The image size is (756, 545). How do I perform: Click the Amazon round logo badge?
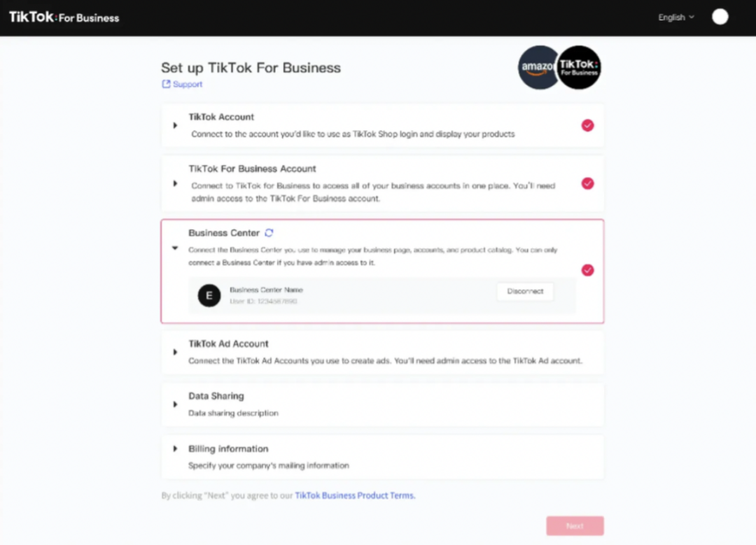(x=538, y=67)
